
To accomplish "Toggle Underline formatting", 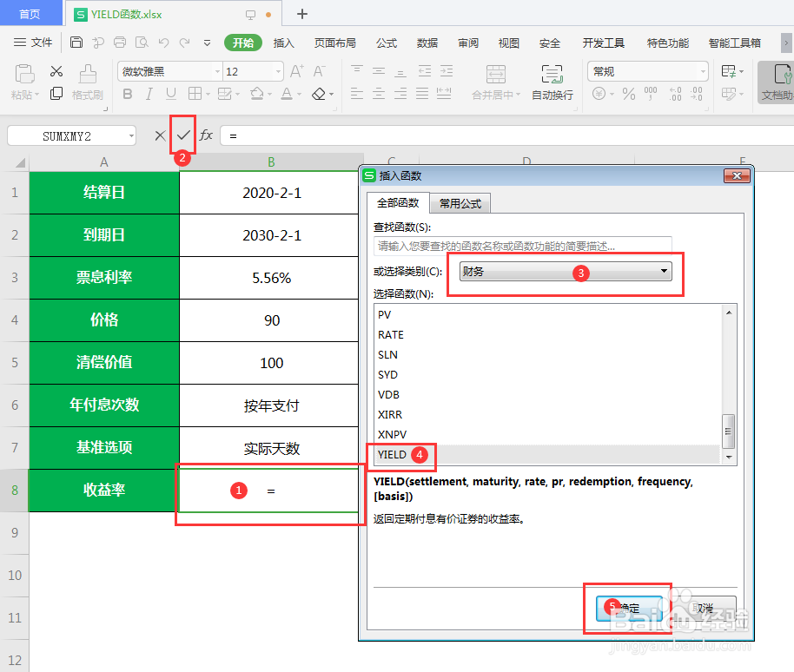I will coord(170,94).
